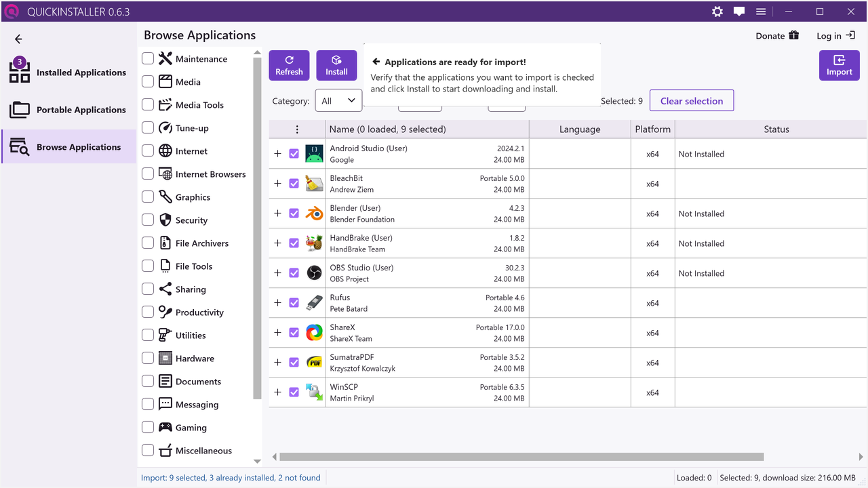Switch to Portable Applications
Image resolution: width=868 pixels, height=488 pixels.
[68, 110]
